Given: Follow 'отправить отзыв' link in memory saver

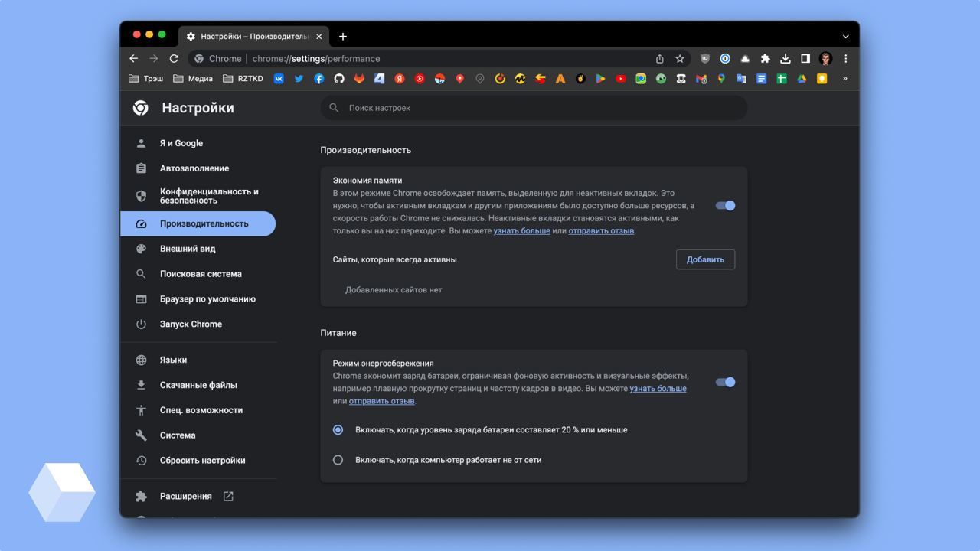Looking at the screenshot, I should click(x=601, y=230).
